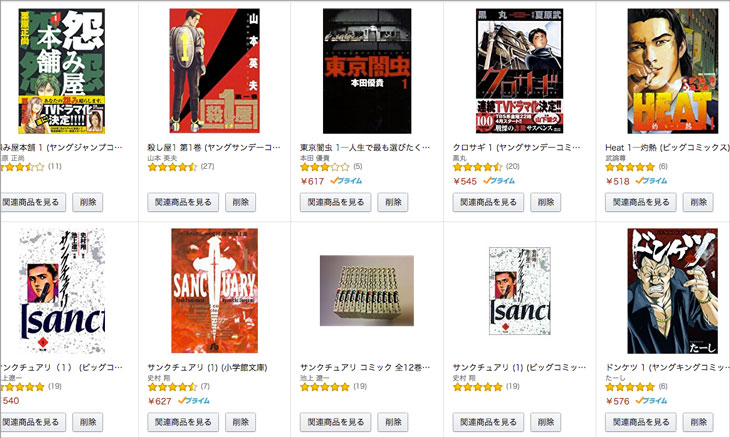Select the ¥627 price of サンクチュアリ 文庫

pyautogui.click(x=160, y=401)
